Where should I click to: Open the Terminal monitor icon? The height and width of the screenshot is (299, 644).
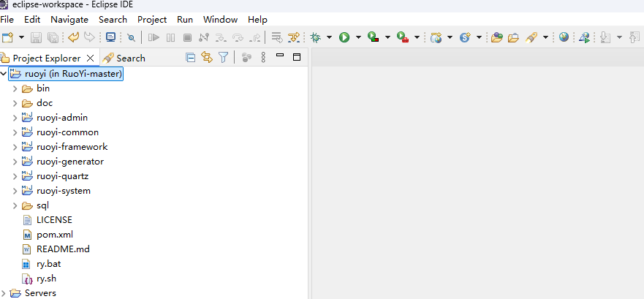110,37
